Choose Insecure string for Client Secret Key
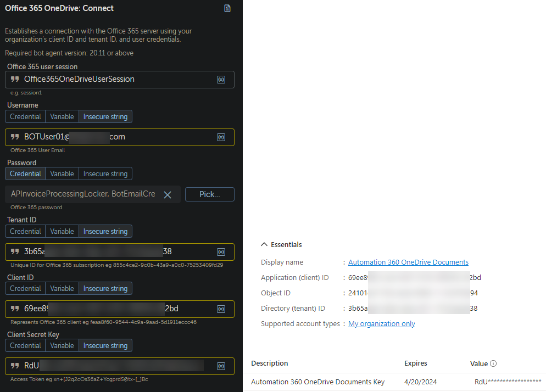The image size is (546, 392). [105, 346]
